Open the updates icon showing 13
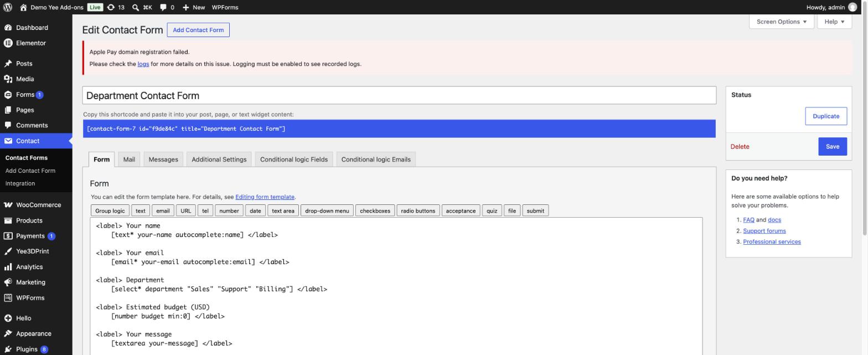 coord(111,7)
